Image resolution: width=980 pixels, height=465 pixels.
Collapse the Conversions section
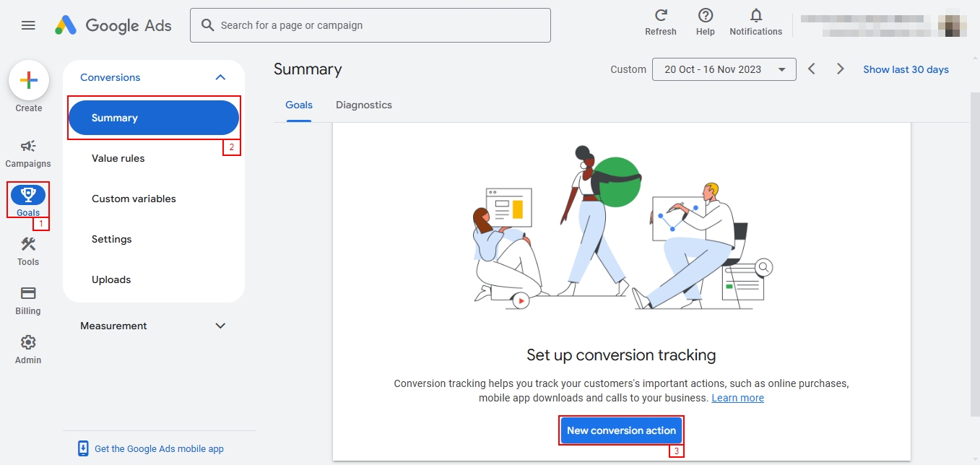click(x=221, y=77)
